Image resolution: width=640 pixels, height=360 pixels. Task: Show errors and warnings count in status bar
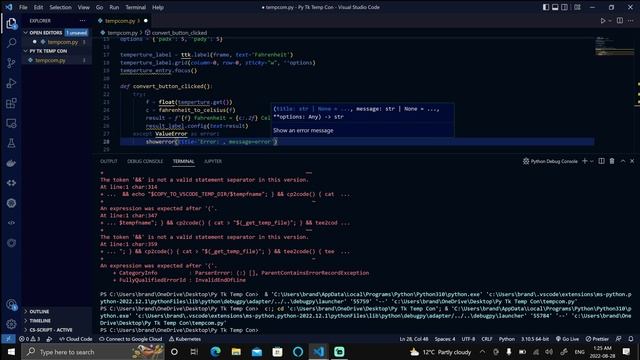[x=29, y=339]
